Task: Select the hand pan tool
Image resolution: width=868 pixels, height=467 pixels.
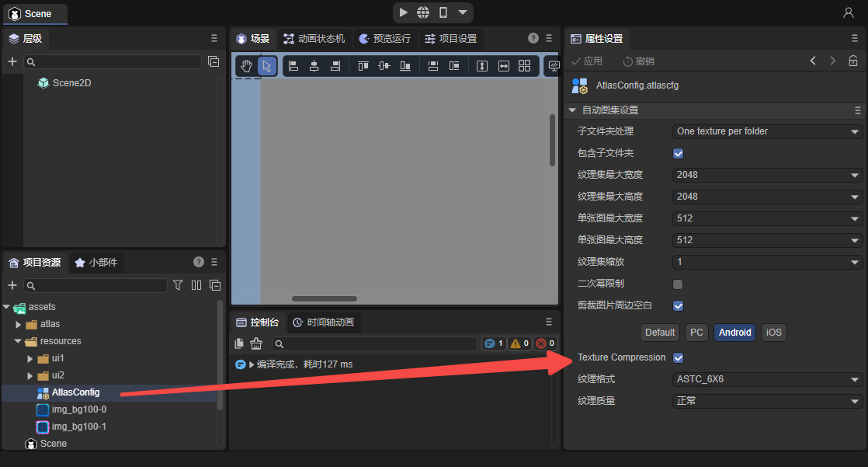Action: pyautogui.click(x=246, y=66)
